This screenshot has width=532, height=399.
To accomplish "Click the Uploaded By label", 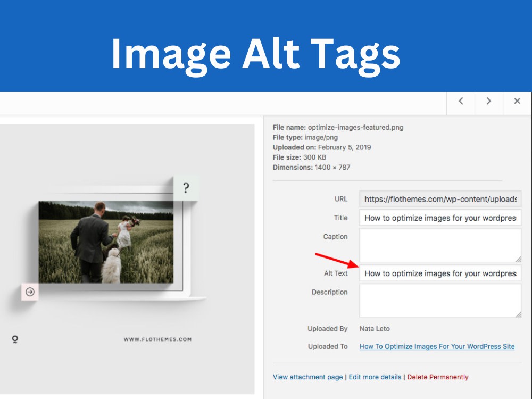I will pos(327,329).
